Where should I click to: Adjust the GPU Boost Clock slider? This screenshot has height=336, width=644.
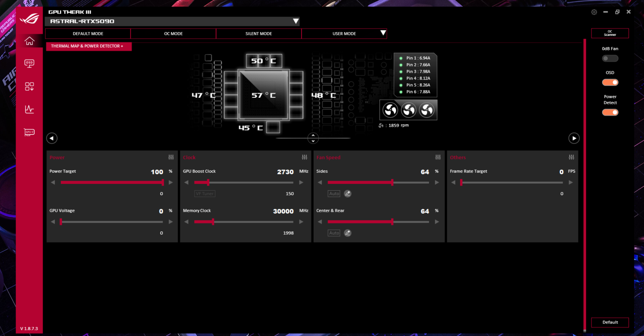[244, 182]
